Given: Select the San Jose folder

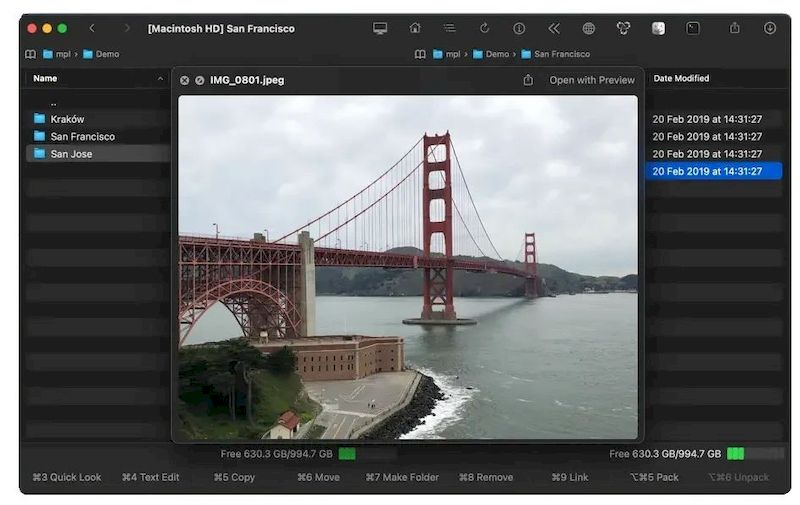Looking at the screenshot, I should (71, 154).
